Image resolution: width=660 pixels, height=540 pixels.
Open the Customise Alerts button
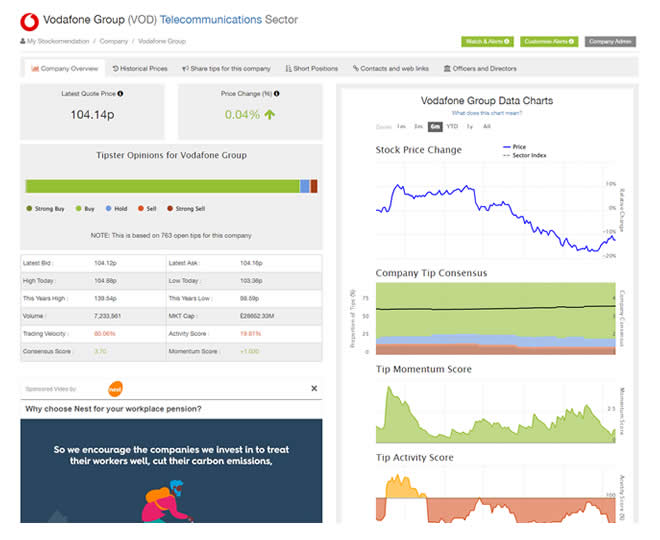549,41
